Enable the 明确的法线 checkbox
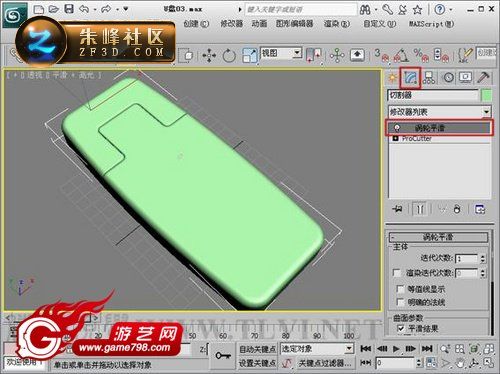The height and width of the screenshot is (374, 500). coord(400,302)
